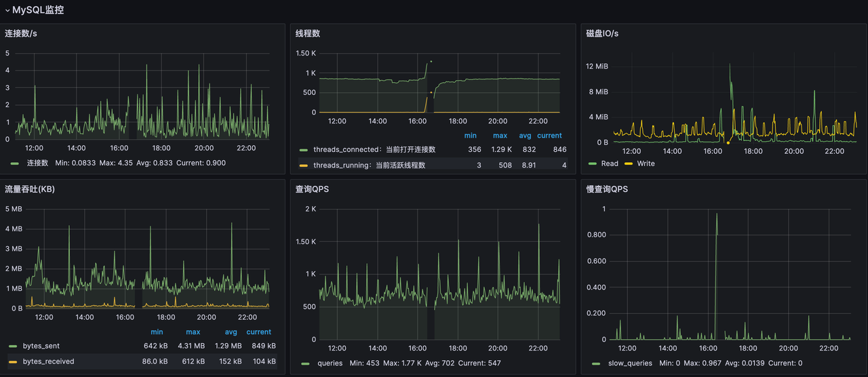868x377 pixels.
Task: Toggle bytes_sent legend series
Action: tap(42, 346)
